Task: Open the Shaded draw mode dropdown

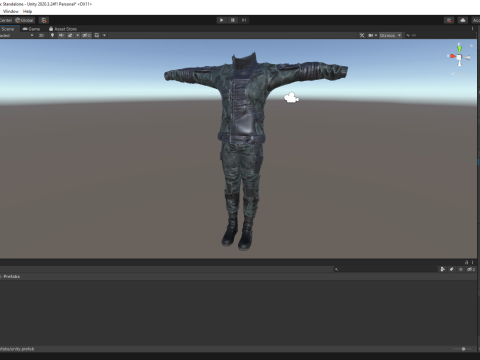Action: click(x=17, y=35)
